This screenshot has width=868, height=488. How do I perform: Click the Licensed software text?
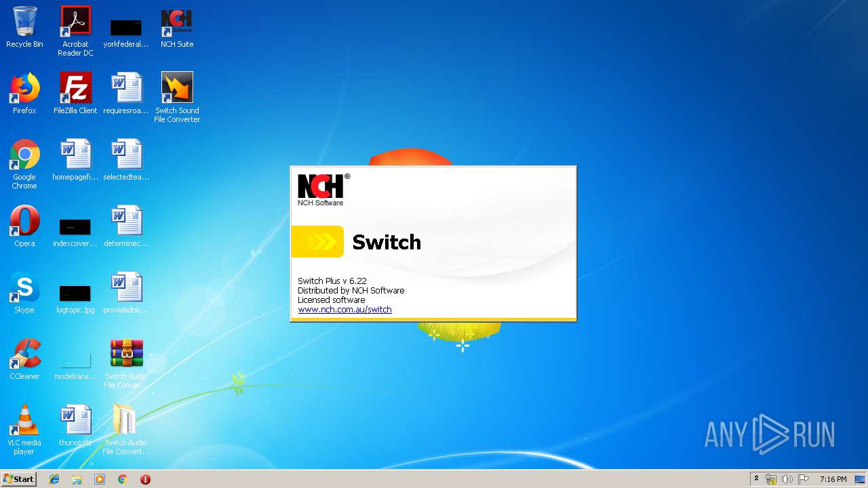point(331,300)
